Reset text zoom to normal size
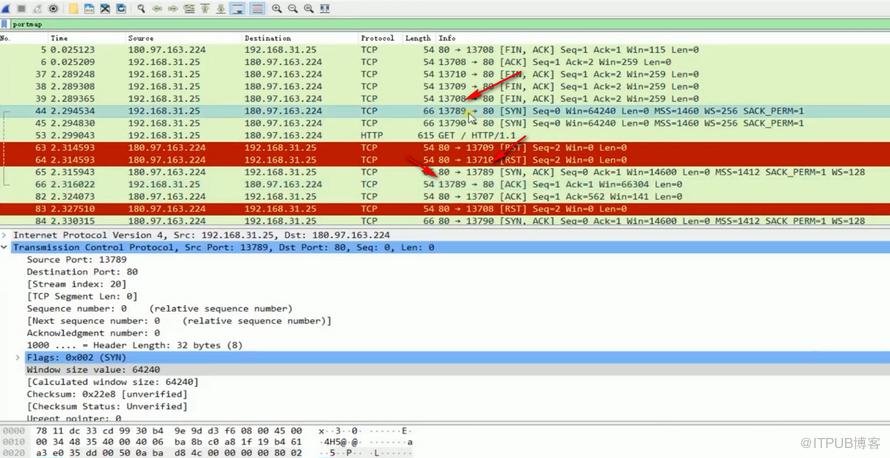Screen dimensions: 890x458 pyautogui.click(x=308, y=9)
